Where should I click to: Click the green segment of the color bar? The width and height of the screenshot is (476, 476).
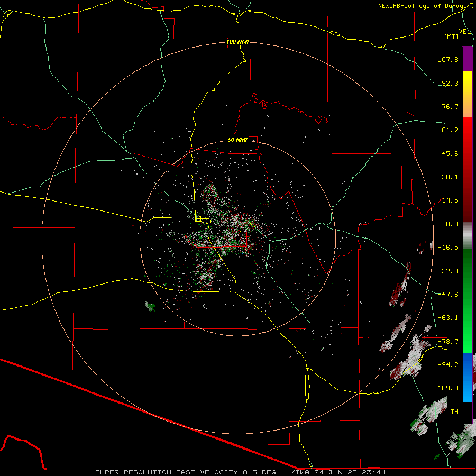pyautogui.click(x=467, y=300)
